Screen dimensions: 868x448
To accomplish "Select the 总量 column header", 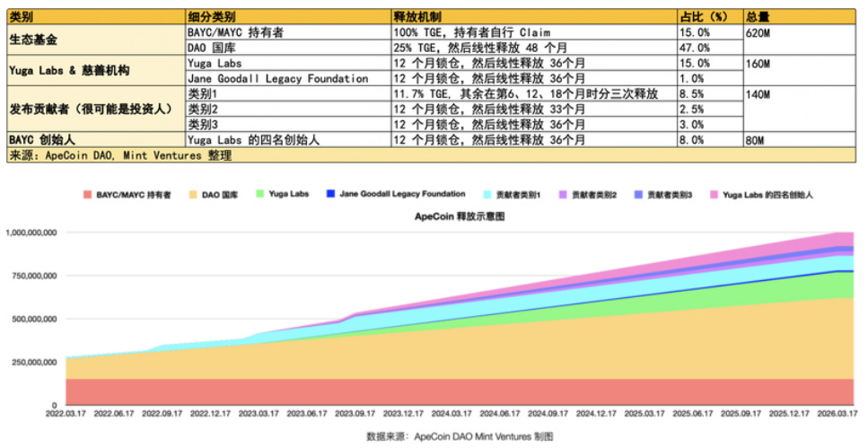I will point(800,17).
